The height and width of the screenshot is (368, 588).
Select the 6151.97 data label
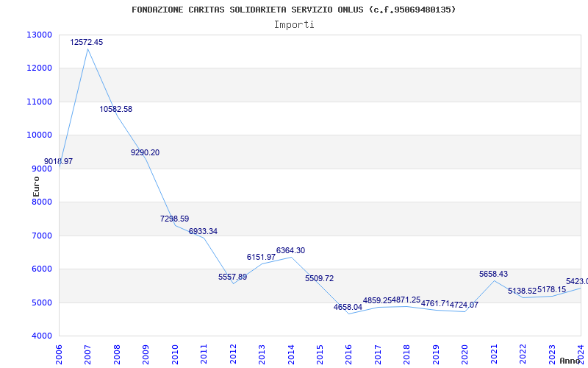coord(261,257)
